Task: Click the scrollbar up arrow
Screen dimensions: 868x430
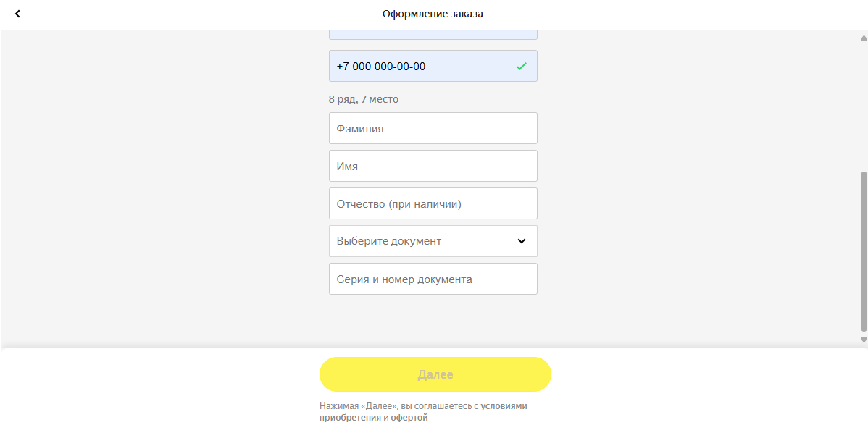Action: pos(864,38)
